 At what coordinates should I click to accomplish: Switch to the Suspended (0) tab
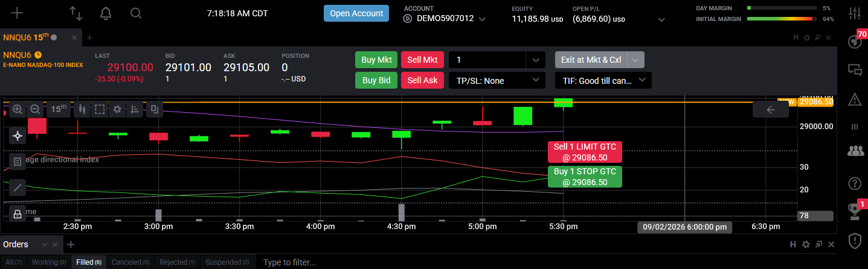point(227,262)
